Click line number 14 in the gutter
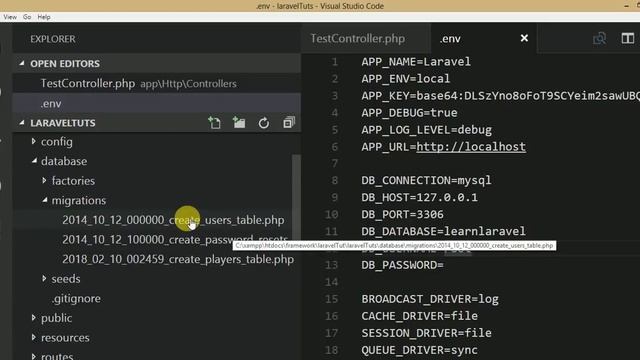 331,282
